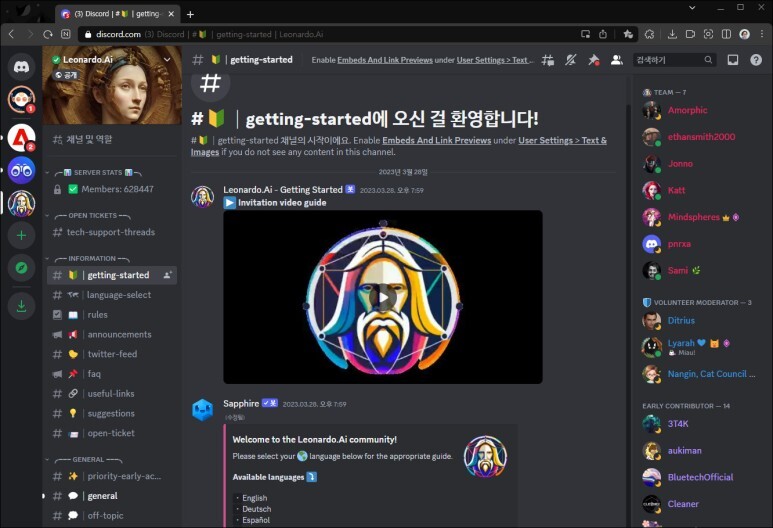Open the announcements channel
The image size is (773, 528).
[112, 334]
